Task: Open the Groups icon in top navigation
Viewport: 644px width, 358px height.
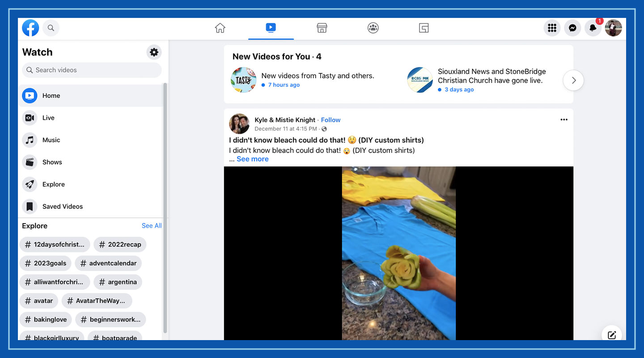Action: pos(373,28)
